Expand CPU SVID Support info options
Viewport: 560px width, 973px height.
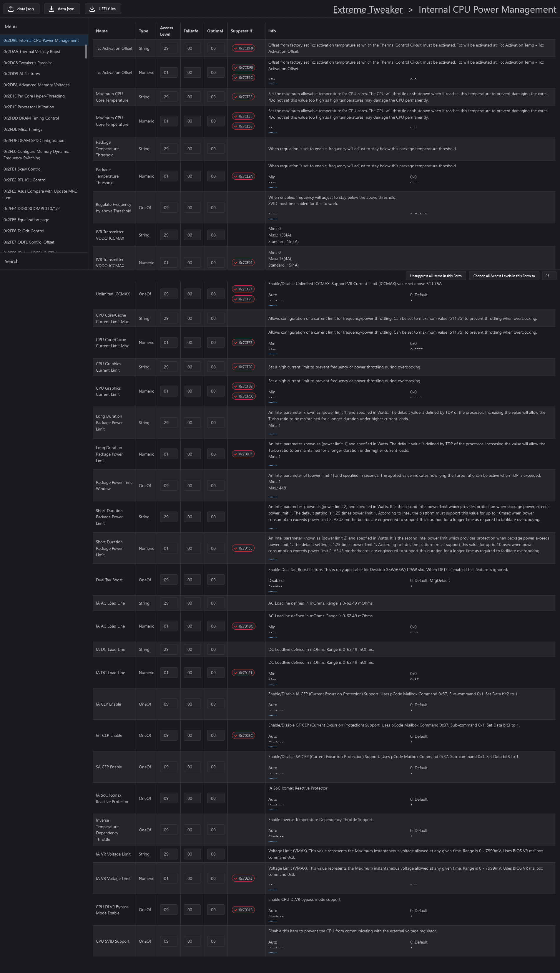273,952
